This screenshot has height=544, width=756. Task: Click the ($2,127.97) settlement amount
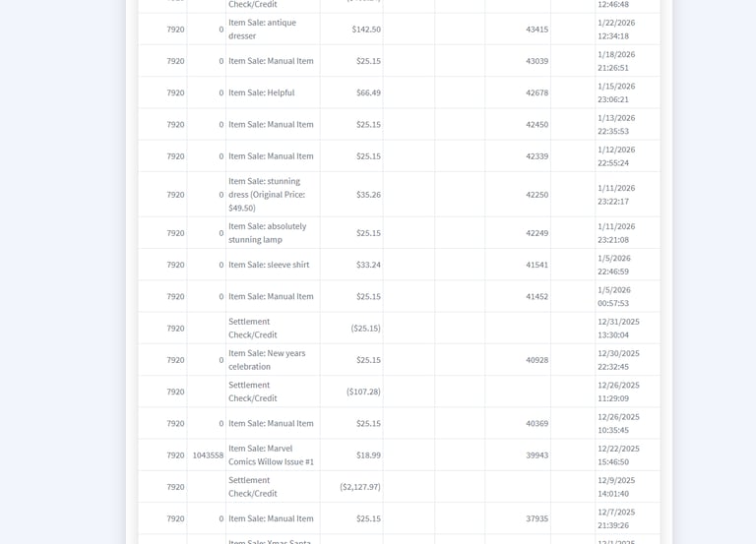[359, 487]
